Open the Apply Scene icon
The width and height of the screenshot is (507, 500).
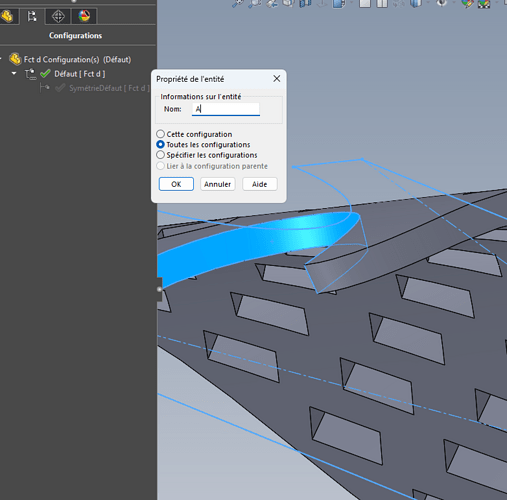(x=484, y=3)
